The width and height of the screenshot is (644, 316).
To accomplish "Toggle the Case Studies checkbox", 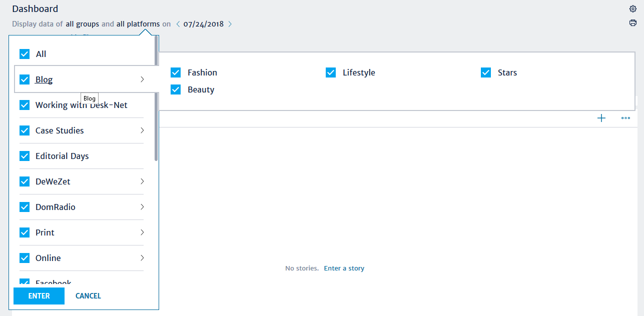I will 25,130.
